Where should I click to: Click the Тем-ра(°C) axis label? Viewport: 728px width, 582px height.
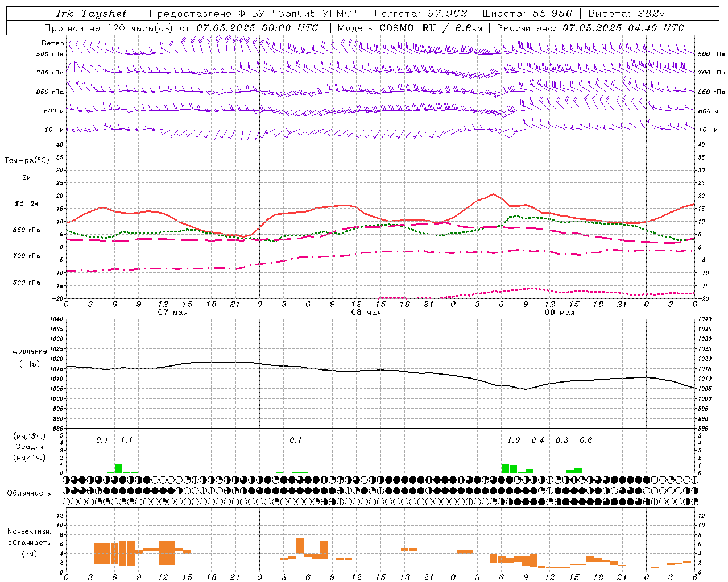pos(27,161)
